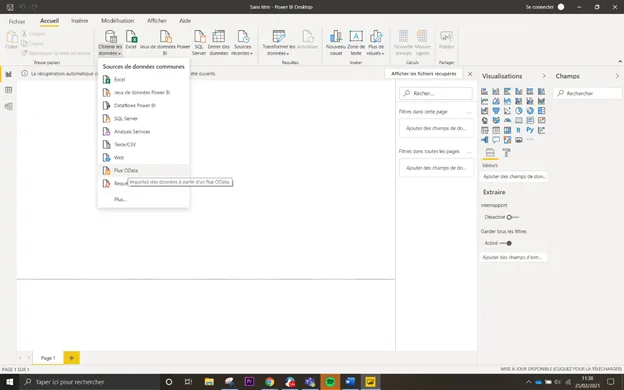Switch to Data view in left sidebar
This screenshot has height=390, width=624.
tap(8, 90)
